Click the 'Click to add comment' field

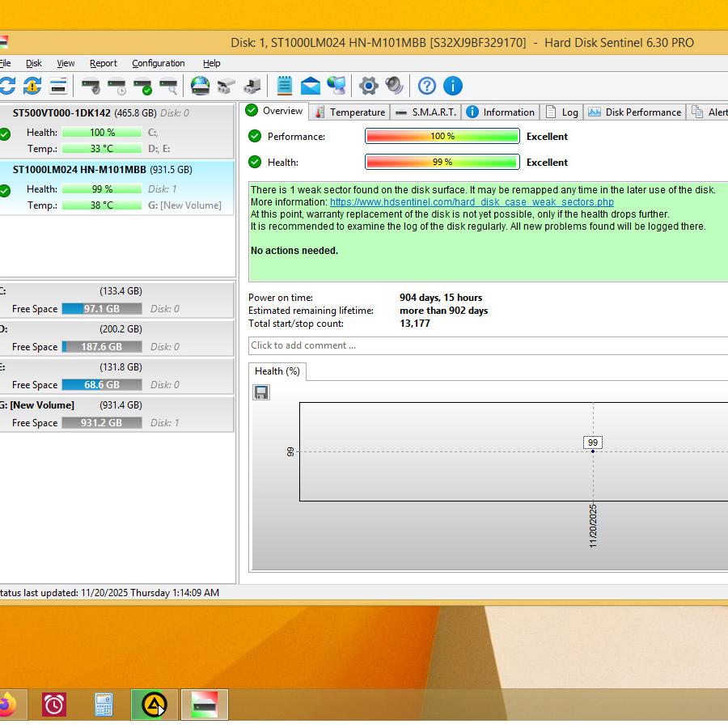485,345
